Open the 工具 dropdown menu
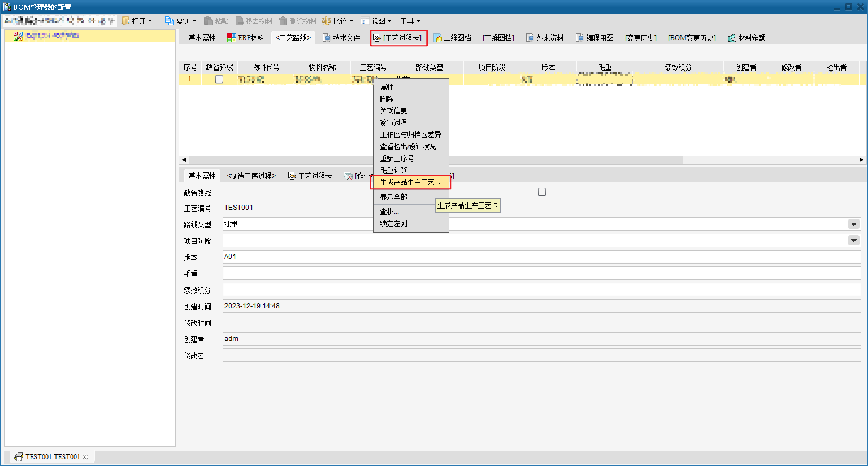868x466 pixels. click(x=410, y=21)
